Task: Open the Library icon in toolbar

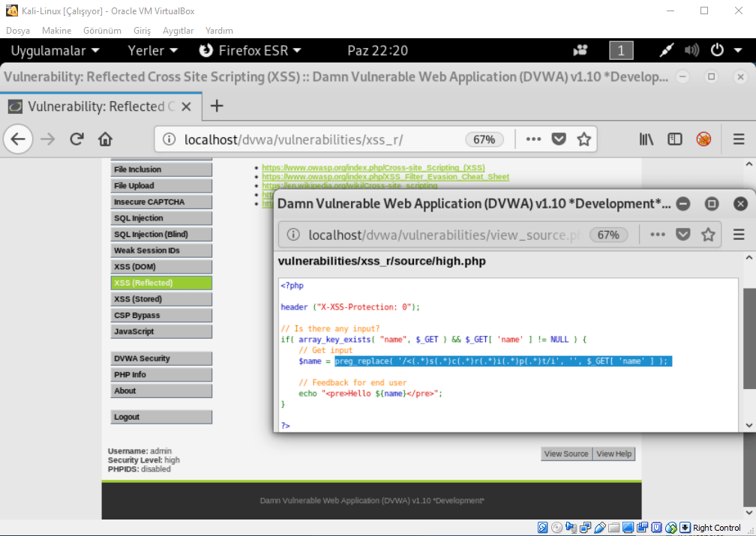Action: click(x=646, y=139)
